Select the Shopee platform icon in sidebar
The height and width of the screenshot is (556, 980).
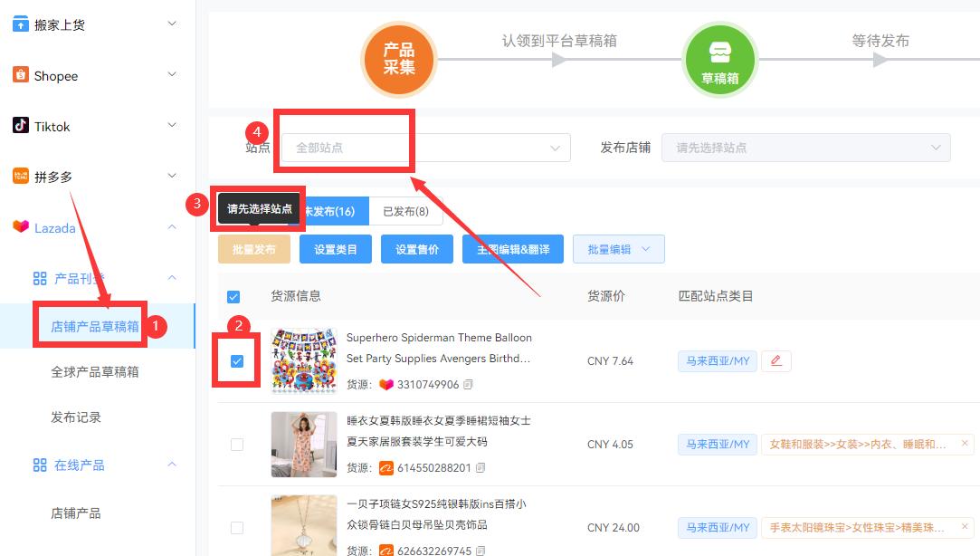[x=23, y=75]
